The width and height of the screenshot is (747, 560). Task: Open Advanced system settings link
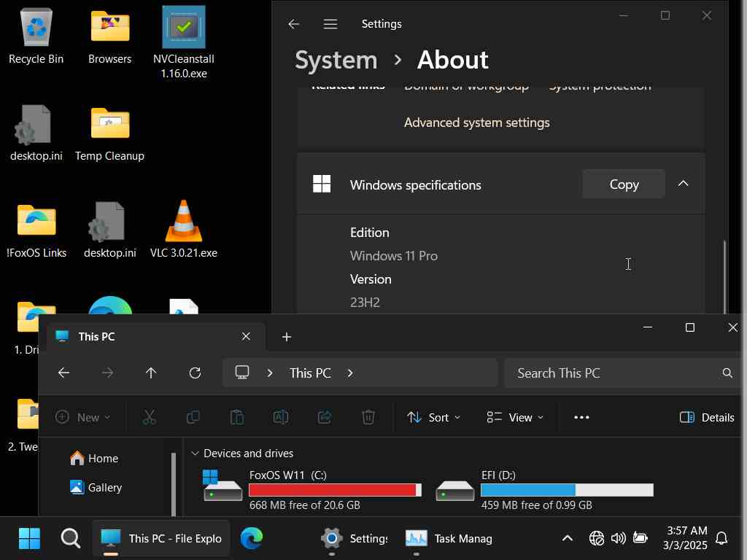[x=476, y=122]
